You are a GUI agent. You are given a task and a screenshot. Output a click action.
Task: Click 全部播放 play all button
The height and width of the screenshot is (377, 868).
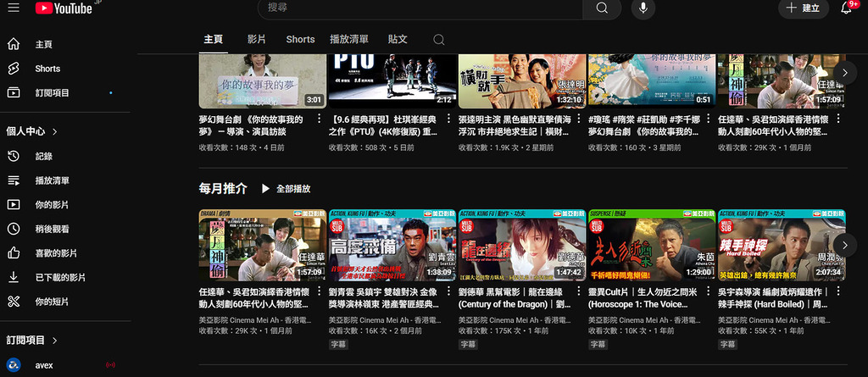[x=287, y=189]
